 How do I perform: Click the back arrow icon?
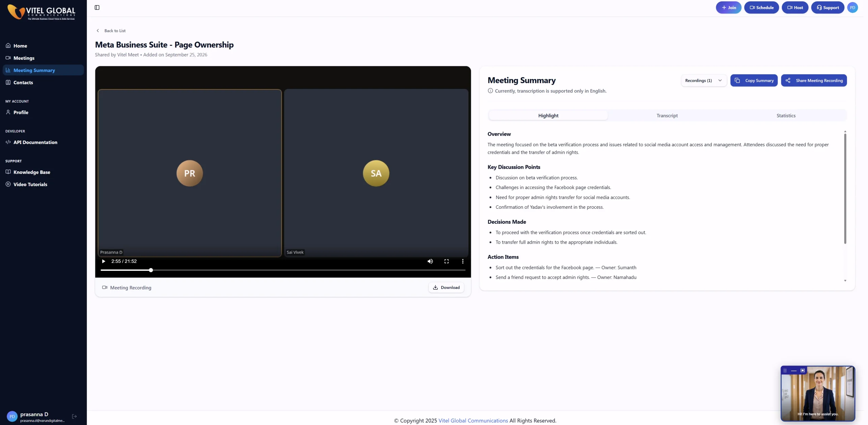(x=98, y=31)
